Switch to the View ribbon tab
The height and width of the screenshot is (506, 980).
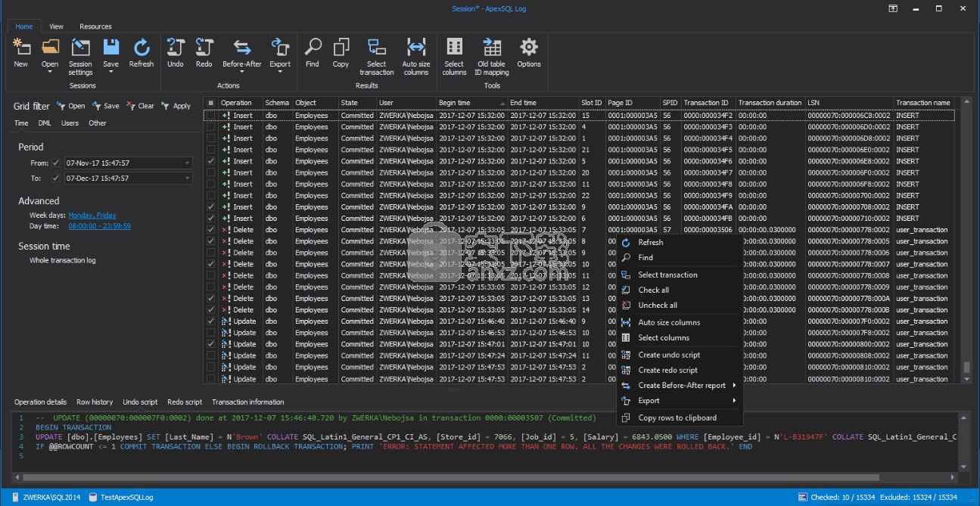pyautogui.click(x=56, y=26)
